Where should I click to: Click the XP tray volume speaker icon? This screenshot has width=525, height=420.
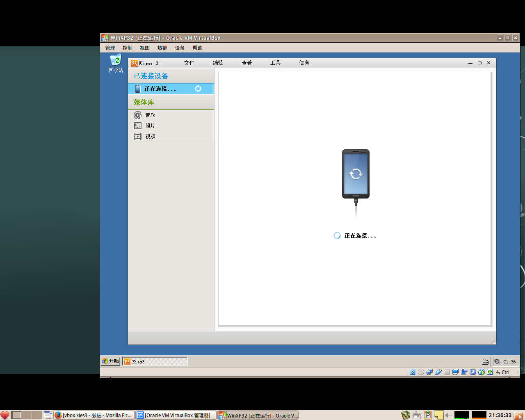[x=497, y=361]
